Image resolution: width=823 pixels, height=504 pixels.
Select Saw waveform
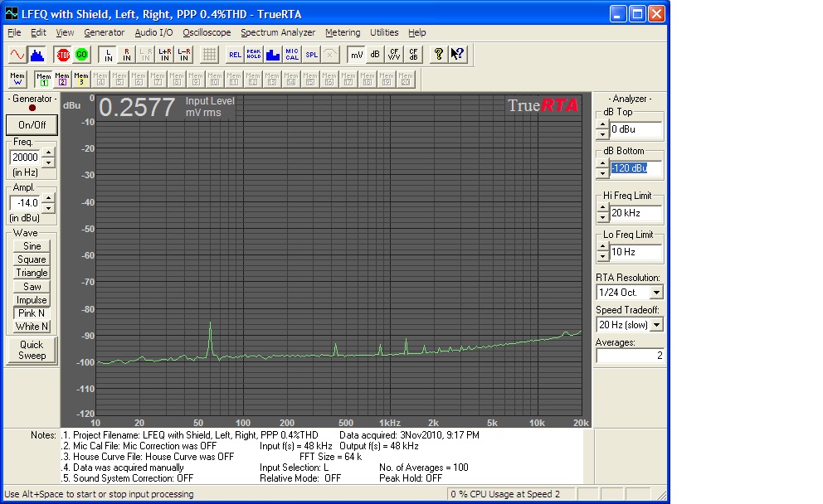point(32,286)
